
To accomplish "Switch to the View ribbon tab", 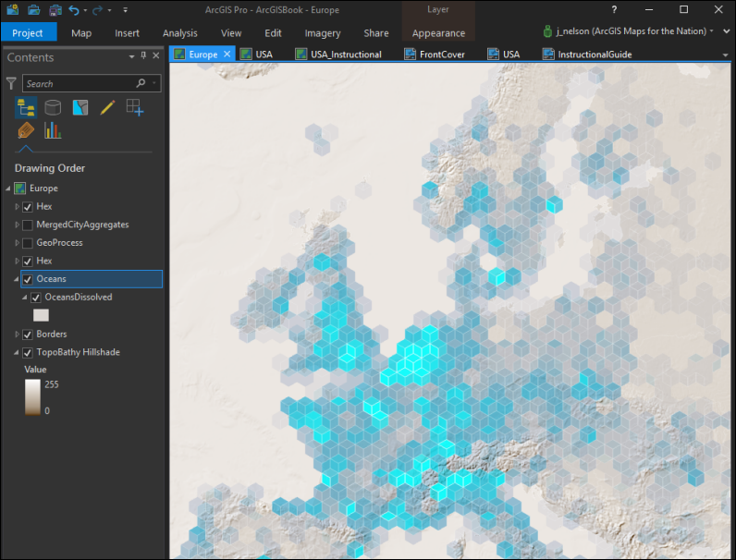I will (231, 33).
